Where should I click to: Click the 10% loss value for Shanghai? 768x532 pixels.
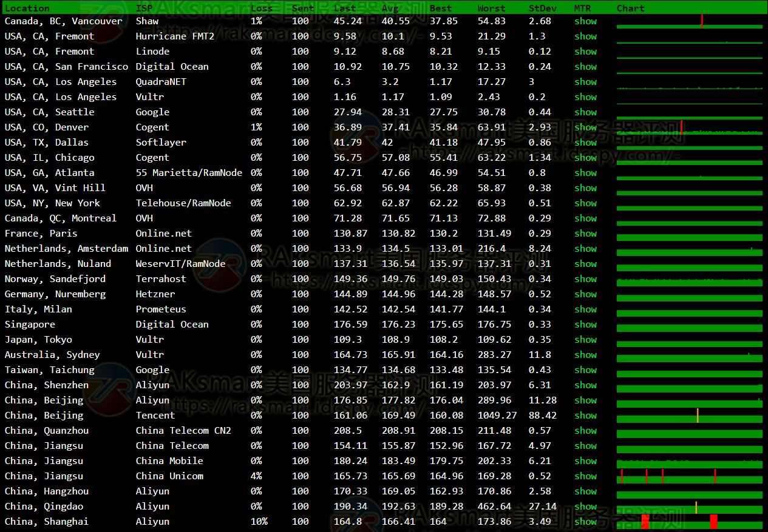point(259,522)
